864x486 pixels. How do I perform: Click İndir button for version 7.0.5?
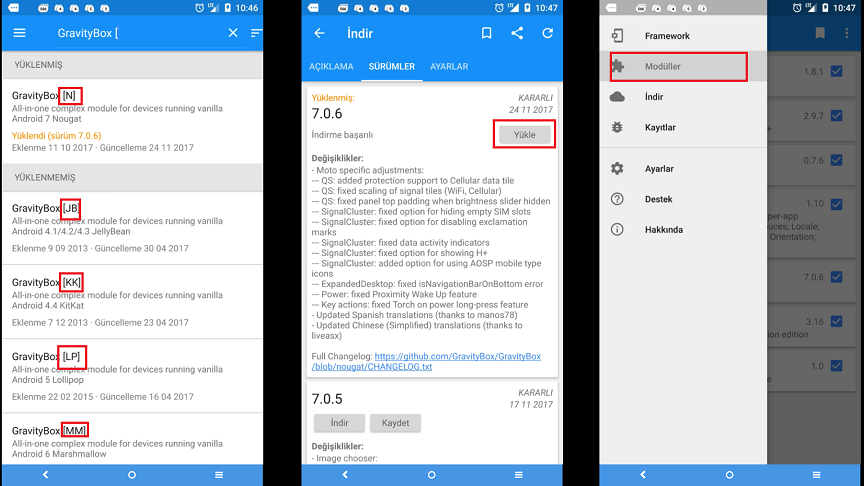(339, 423)
